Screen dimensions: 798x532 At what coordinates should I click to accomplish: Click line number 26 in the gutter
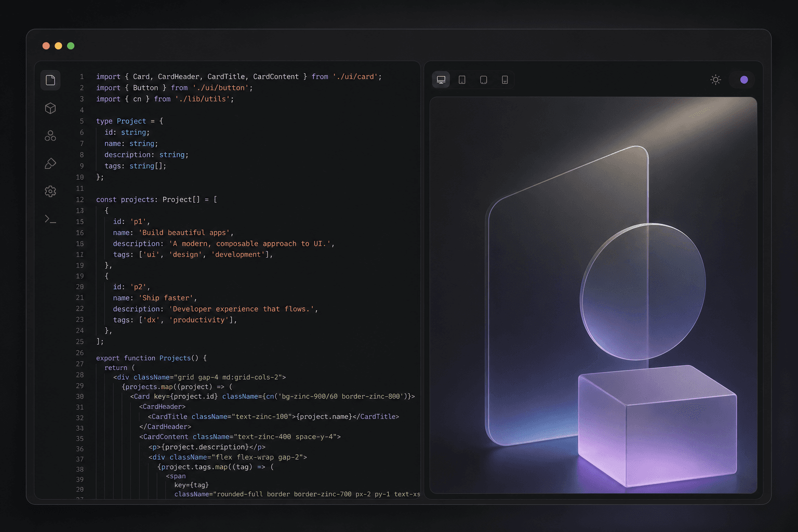[79, 353]
